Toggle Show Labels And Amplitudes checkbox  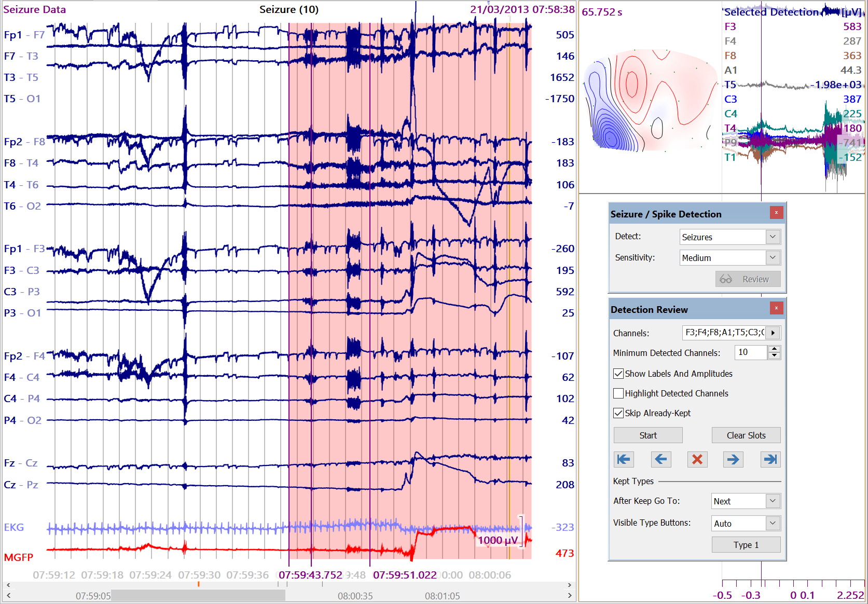coord(618,374)
